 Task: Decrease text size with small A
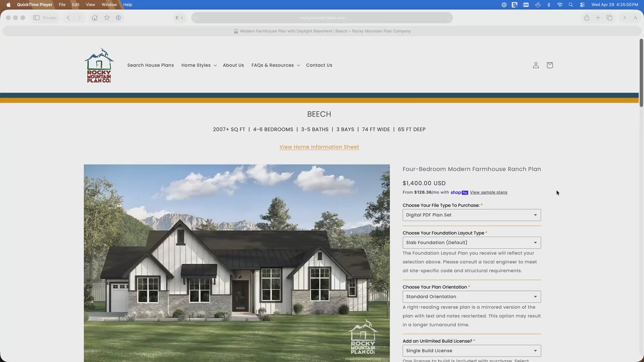625,18
